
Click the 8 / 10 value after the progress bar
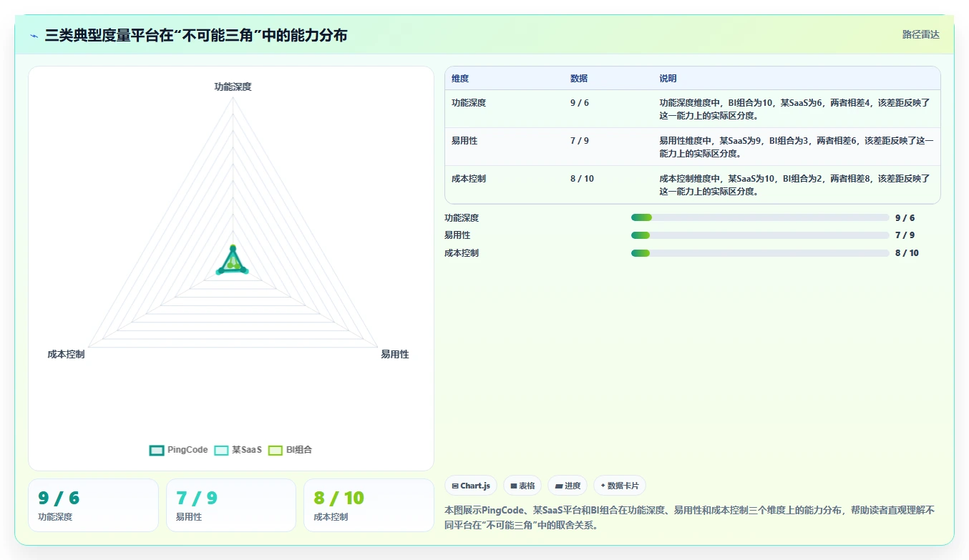(x=907, y=253)
